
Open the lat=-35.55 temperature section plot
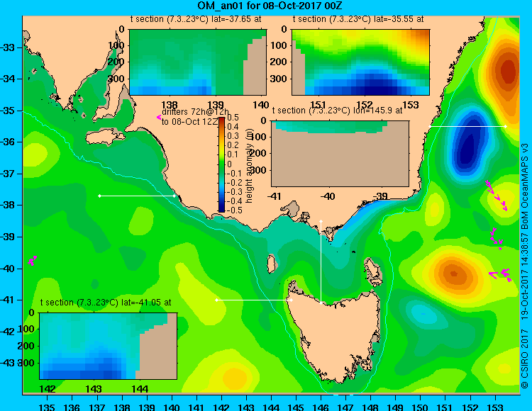tap(360, 62)
